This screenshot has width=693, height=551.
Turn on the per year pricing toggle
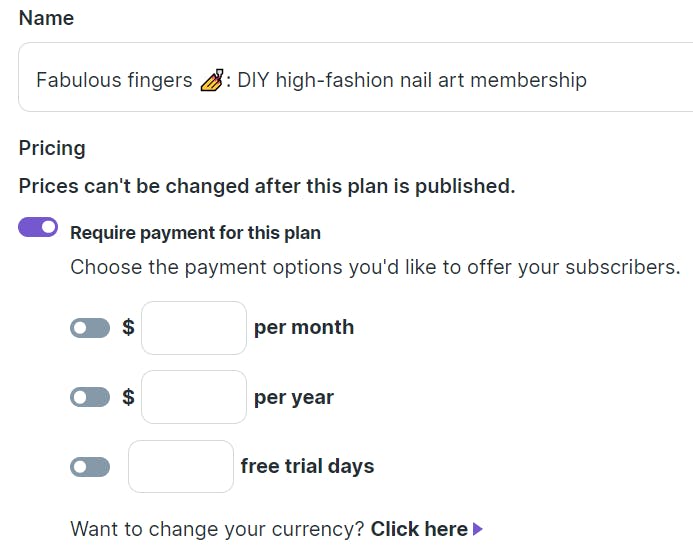click(x=90, y=397)
